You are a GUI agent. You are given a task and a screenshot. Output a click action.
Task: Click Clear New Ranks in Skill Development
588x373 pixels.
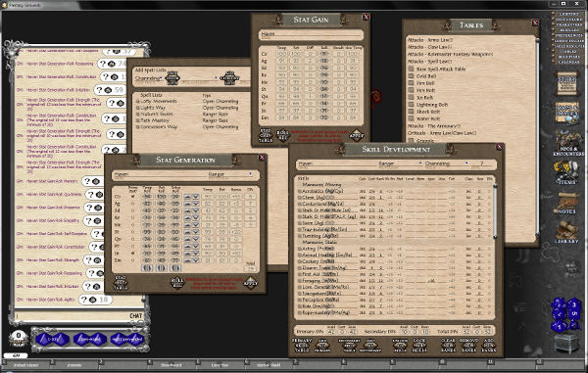[x=448, y=346]
